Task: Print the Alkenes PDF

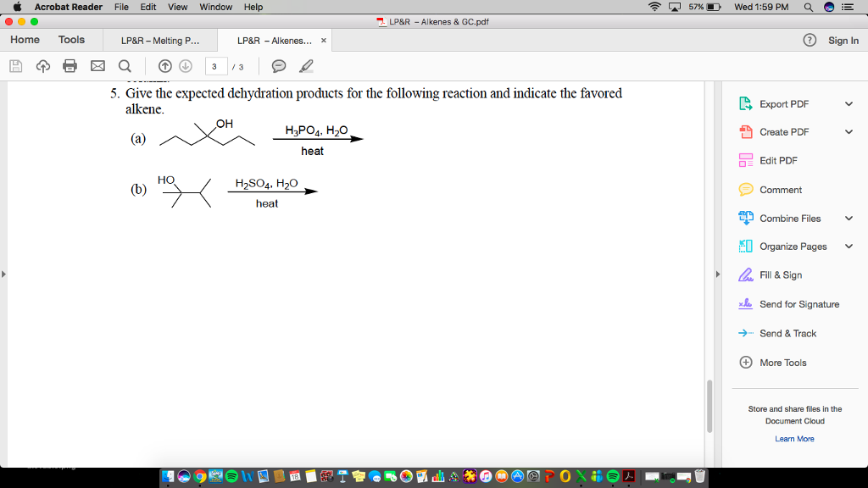Action: point(70,65)
